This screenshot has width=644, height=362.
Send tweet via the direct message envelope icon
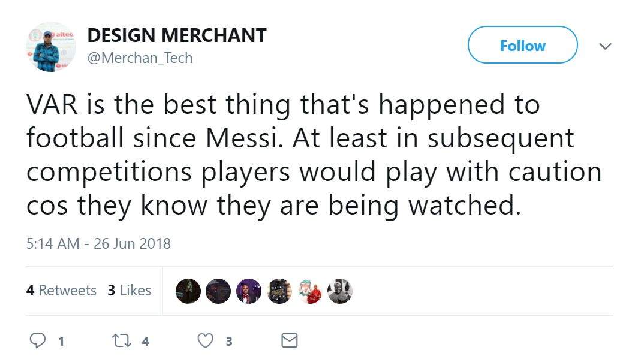pyautogui.click(x=289, y=340)
